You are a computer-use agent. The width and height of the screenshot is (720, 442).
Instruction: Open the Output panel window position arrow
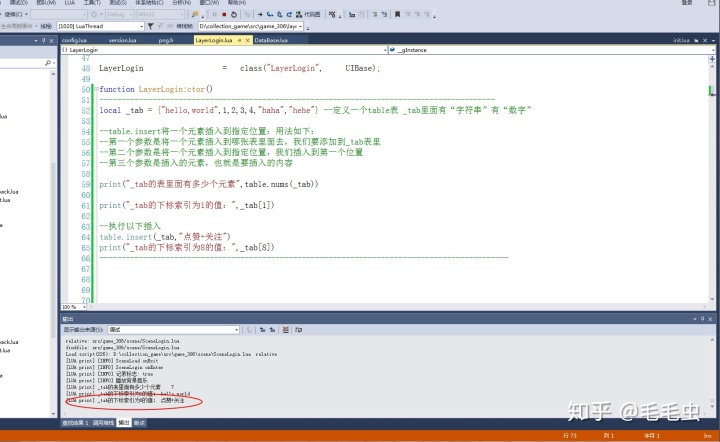point(695,319)
